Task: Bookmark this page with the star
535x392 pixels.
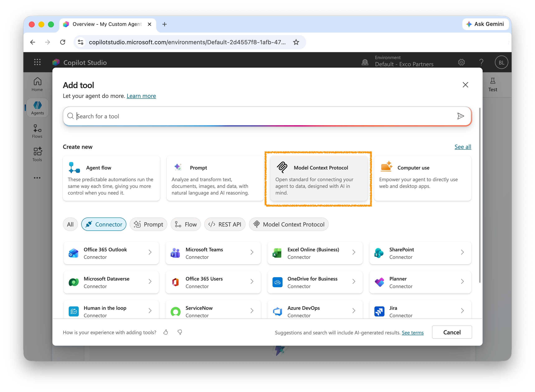Action: click(x=296, y=42)
